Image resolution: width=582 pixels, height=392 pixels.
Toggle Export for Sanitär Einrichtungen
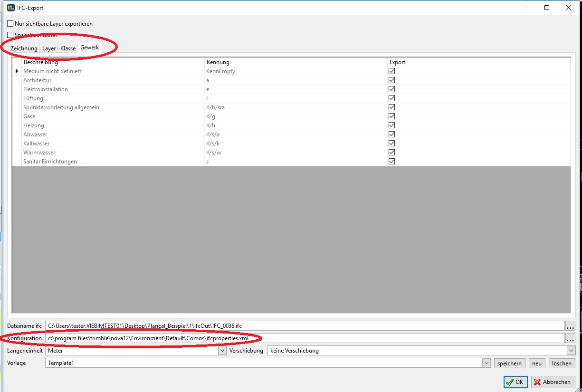(392, 162)
